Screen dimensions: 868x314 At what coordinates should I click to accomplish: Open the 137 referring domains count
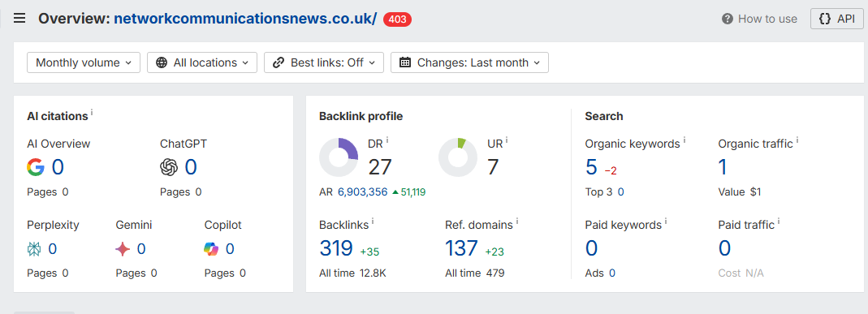point(461,248)
